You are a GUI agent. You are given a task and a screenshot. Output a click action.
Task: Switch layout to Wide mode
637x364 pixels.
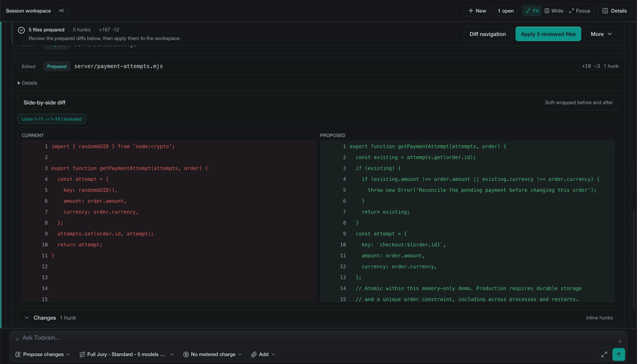(554, 11)
